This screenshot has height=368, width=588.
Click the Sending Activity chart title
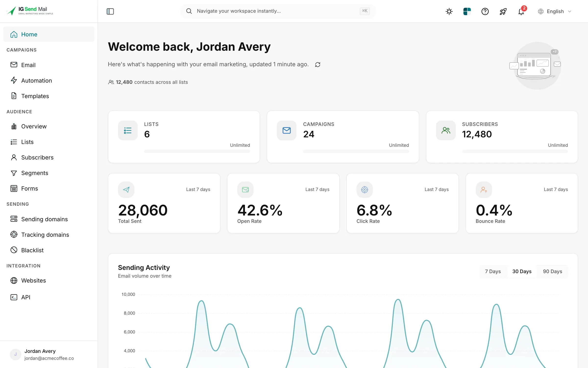click(x=144, y=267)
